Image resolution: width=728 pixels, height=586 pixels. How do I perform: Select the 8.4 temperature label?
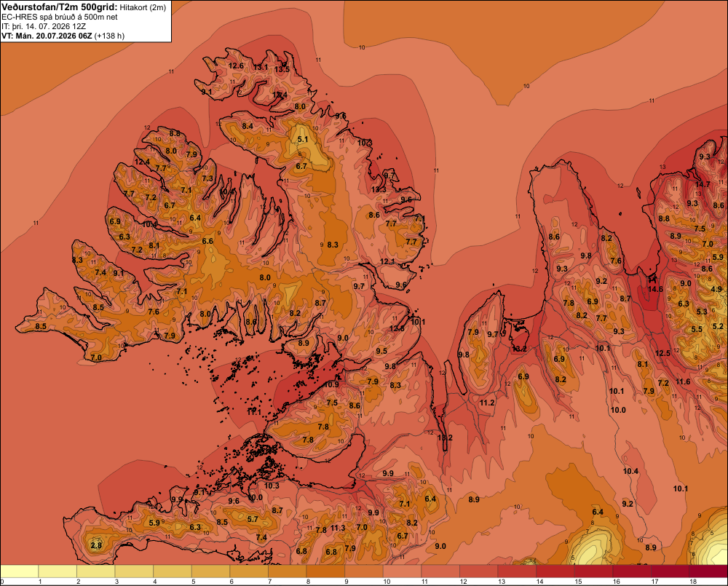pyautogui.click(x=248, y=127)
